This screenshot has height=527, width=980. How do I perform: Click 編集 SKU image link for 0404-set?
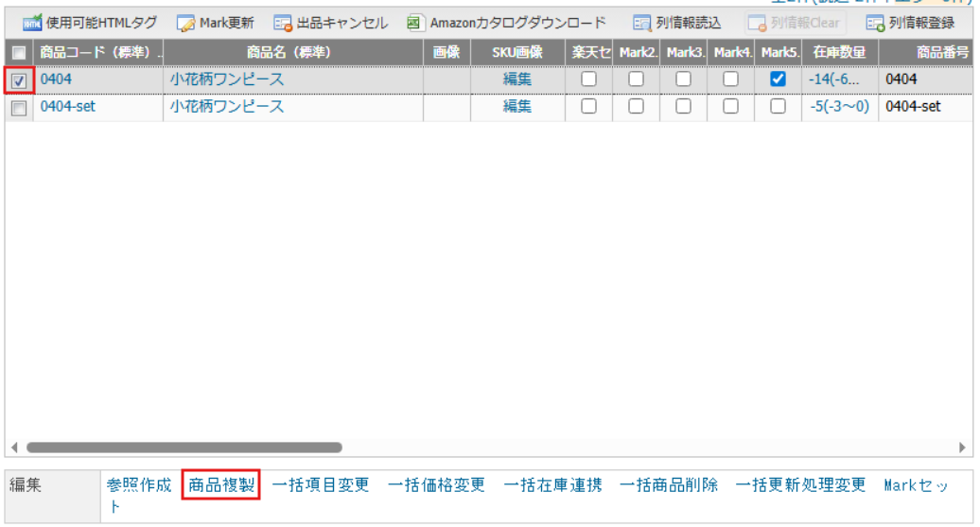[x=517, y=106]
